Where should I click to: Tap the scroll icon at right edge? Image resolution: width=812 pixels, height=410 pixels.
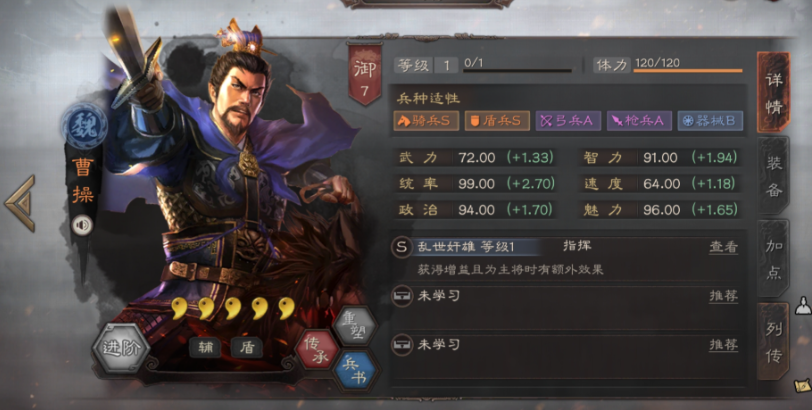point(803,385)
